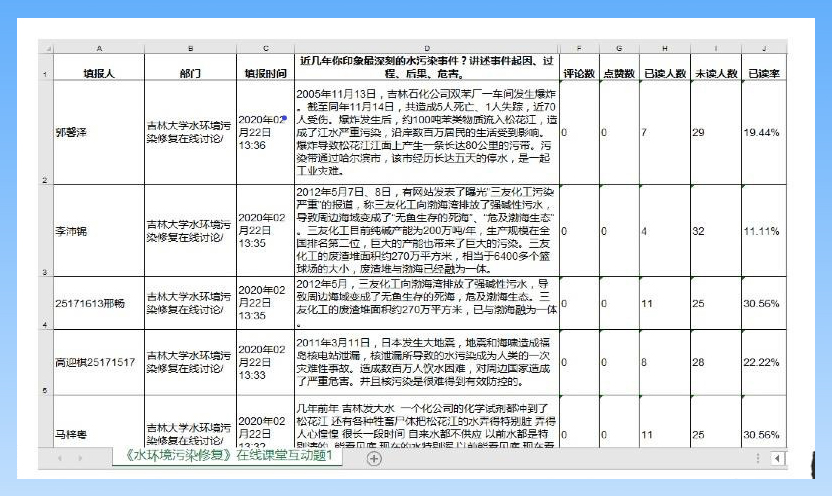Click the next sheet navigation arrow
Image resolution: width=832 pixels, height=496 pixels.
coord(81,458)
